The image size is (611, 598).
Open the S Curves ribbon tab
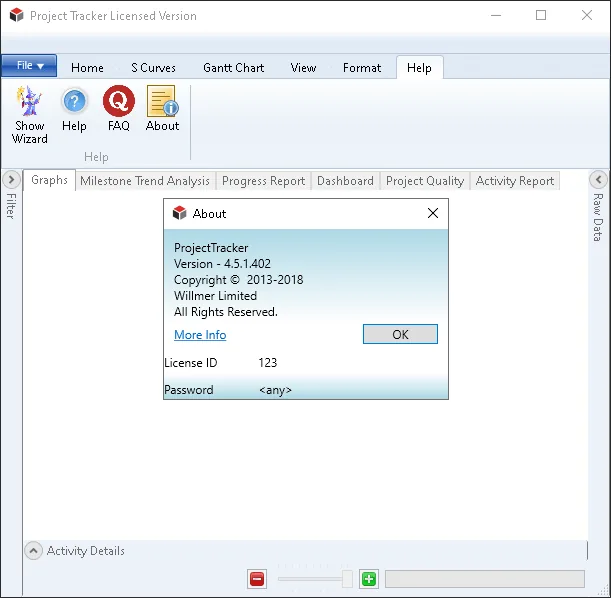154,68
